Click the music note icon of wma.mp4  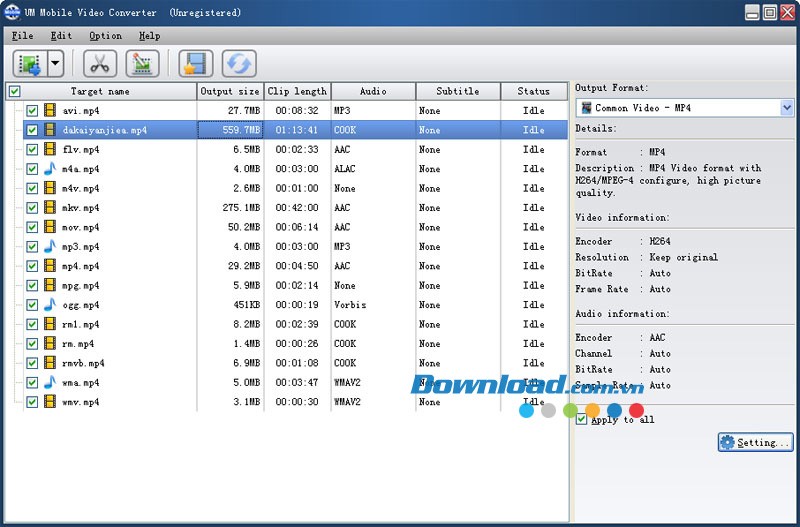(50, 382)
